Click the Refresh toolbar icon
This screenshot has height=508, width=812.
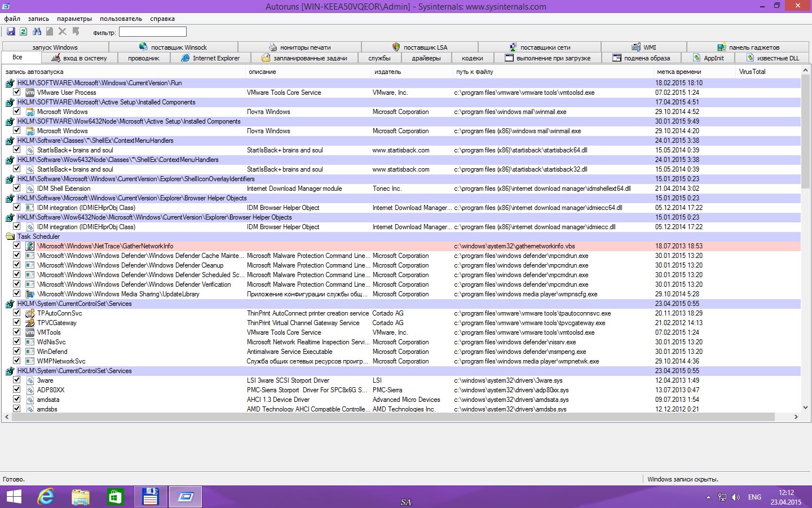[24, 32]
